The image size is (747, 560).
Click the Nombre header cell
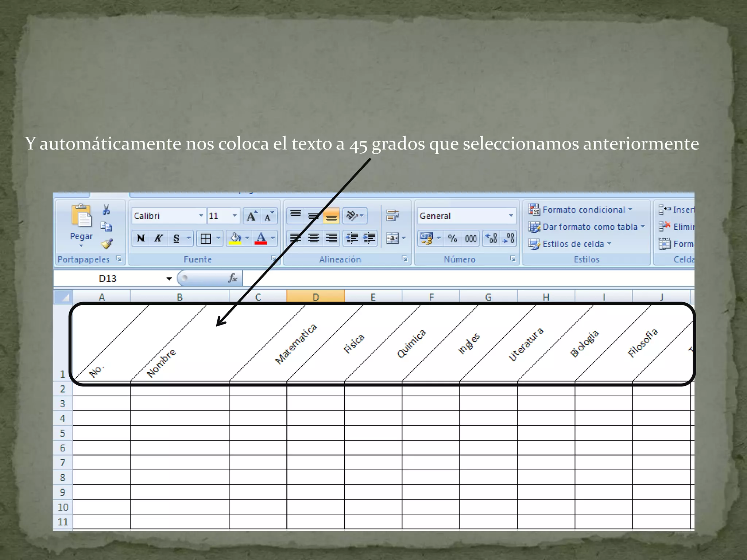point(161,363)
